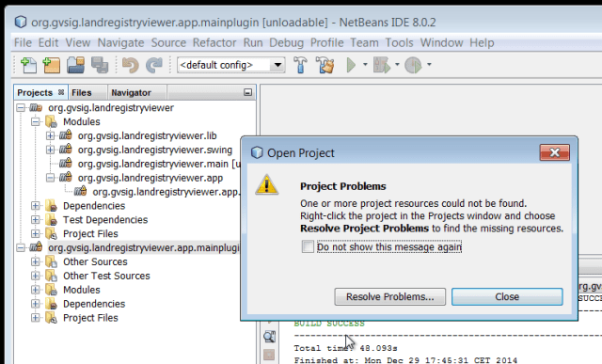Click the Run Project green arrow
This screenshot has height=364, width=602.
coord(351,65)
